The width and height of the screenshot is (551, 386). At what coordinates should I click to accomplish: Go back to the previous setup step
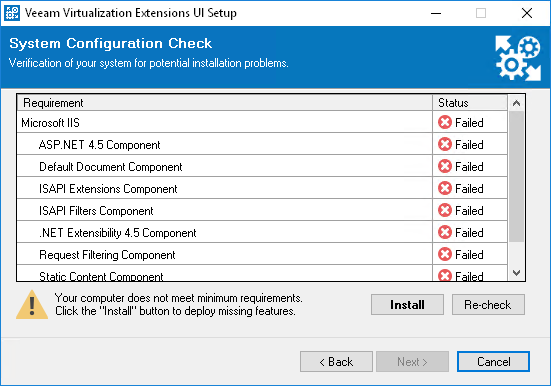pyautogui.click(x=336, y=361)
